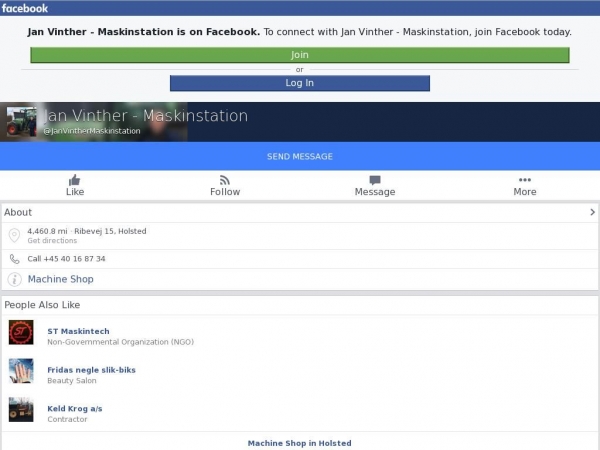Click the SEND MESSAGE bar

(300, 156)
